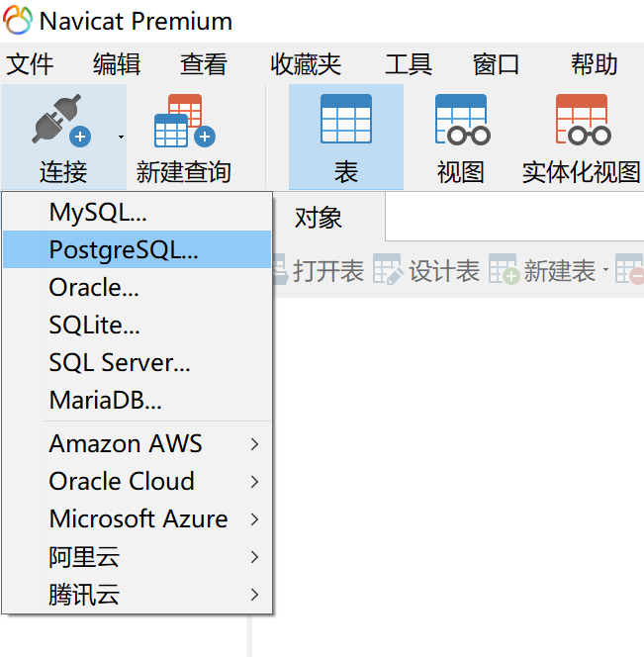Expand the Amazon AWS submenu
Image resolution: width=644 pixels, height=657 pixels.
pos(138,443)
